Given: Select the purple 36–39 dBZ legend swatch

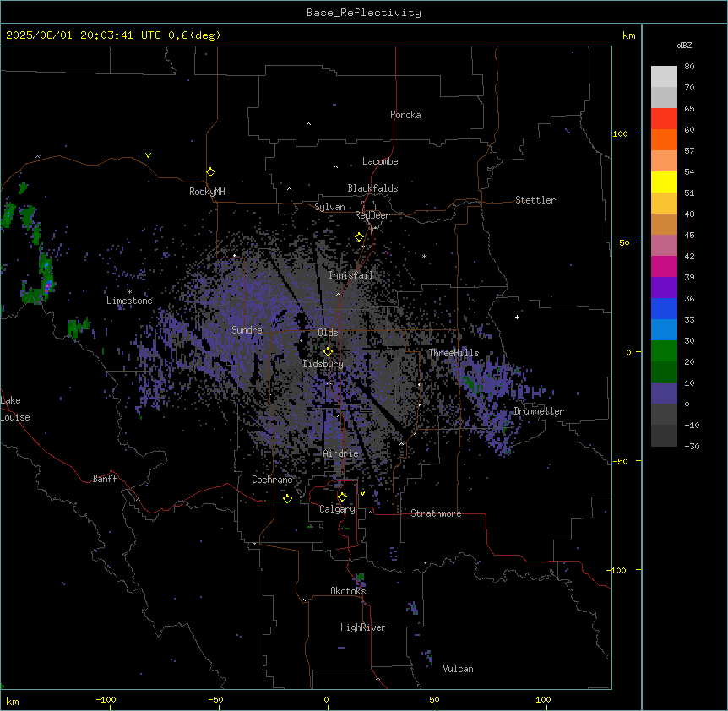Looking at the screenshot, I should click(x=664, y=288).
